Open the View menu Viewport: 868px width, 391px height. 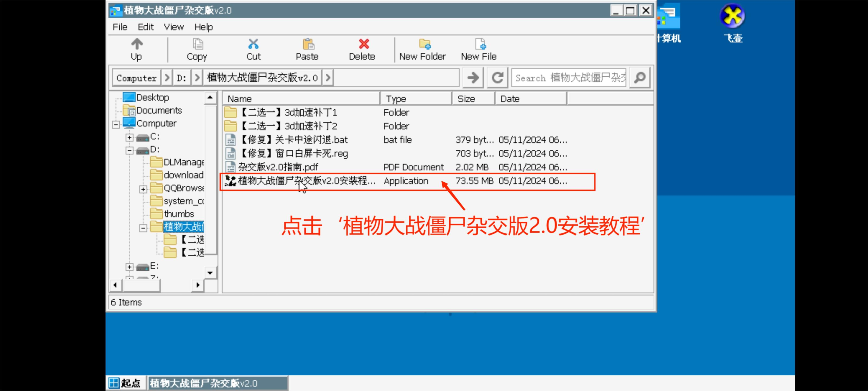(x=172, y=27)
